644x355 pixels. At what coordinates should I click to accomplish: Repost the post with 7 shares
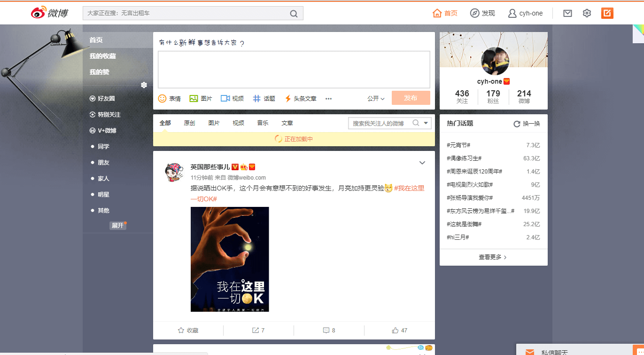[x=258, y=331]
